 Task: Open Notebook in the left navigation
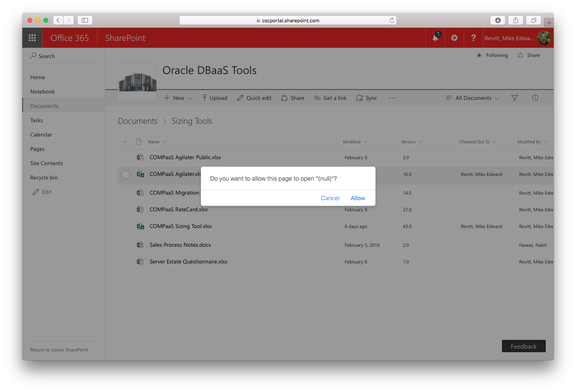pyautogui.click(x=43, y=92)
